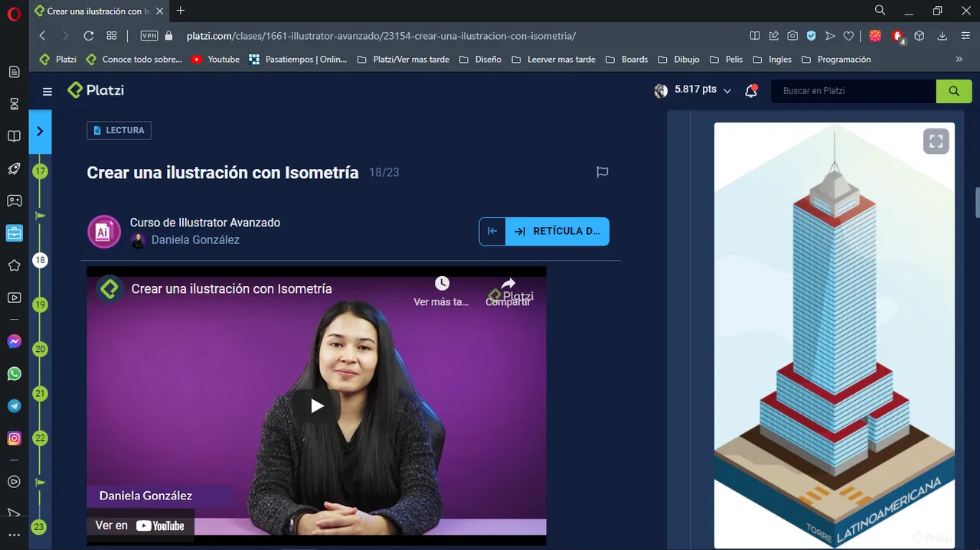Search tabs with the magnifier icon

880,10
